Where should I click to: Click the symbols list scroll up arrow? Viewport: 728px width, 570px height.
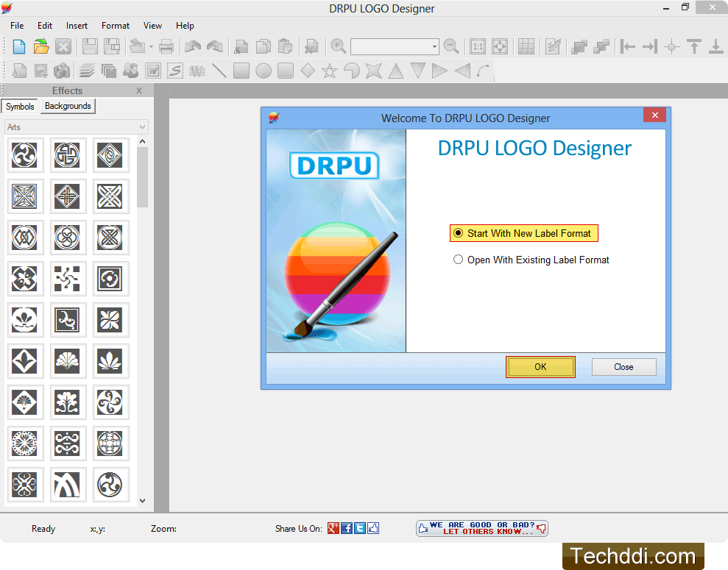pyautogui.click(x=143, y=141)
